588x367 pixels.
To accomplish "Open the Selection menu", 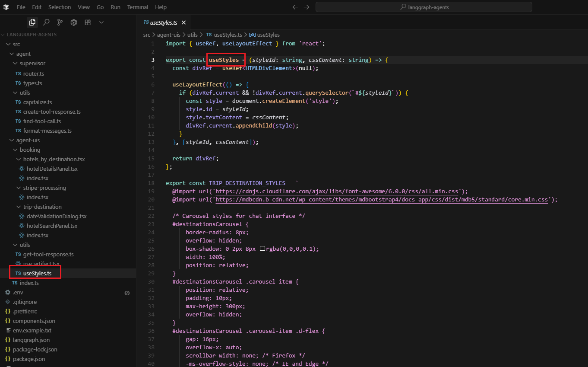I will (60, 7).
